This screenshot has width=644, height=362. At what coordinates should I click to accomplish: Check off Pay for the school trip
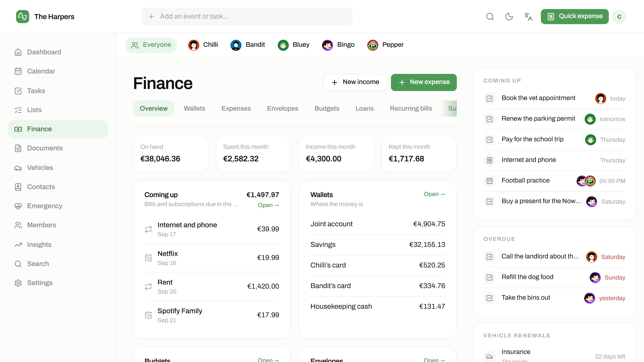tap(490, 140)
